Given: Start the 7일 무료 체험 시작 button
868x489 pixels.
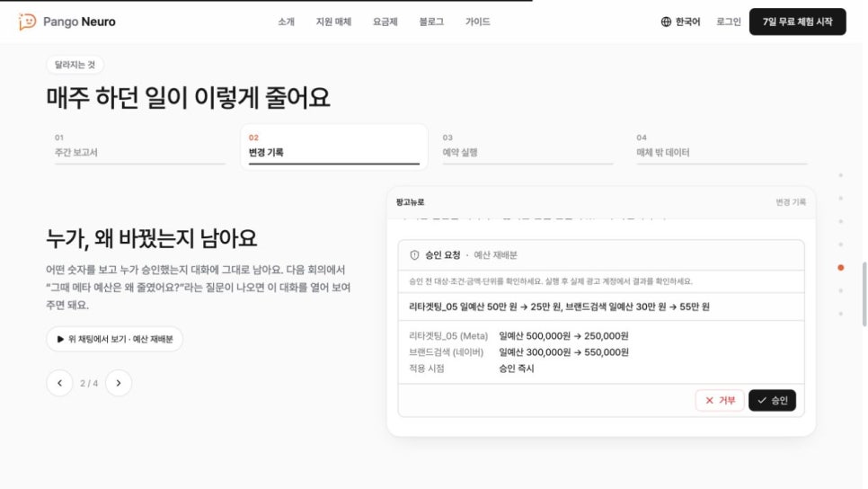Looking at the screenshot, I should click(x=798, y=22).
